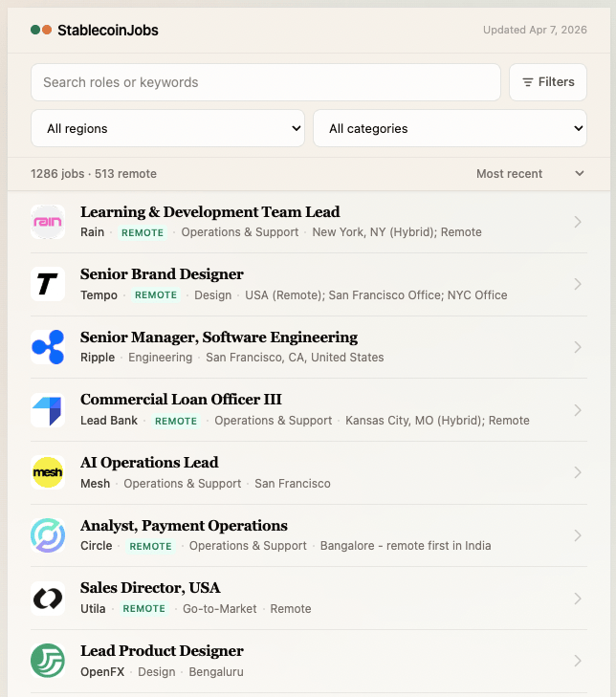Image resolution: width=616 pixels, height=697 pixels.
Task: Click the REMOTE badge next to Lead Bank
Action: pyautogui.click(x=176, y=421)
